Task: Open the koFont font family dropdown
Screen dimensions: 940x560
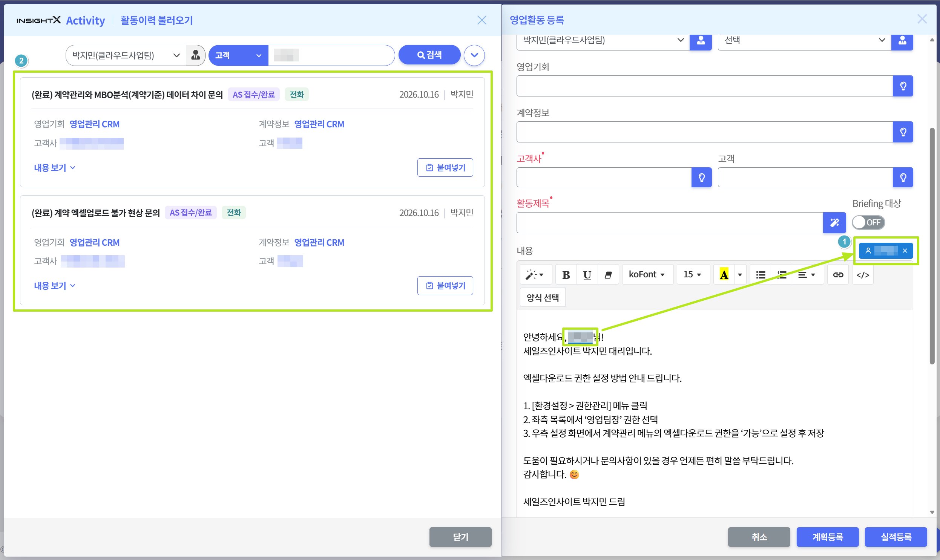Action: point(647,275)
